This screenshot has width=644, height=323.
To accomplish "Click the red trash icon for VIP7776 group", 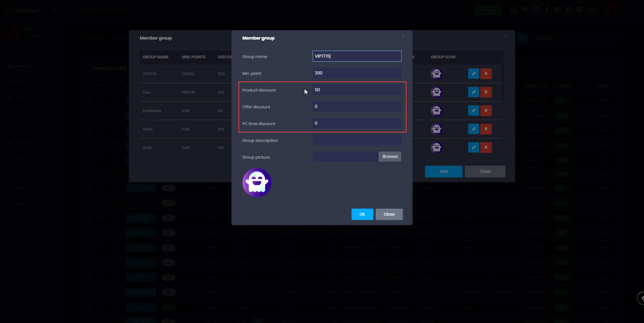I will pos(486,74).
